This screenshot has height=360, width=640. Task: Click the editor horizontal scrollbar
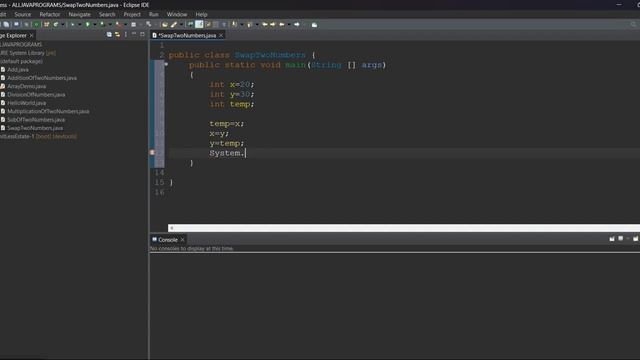tap(404, 228)
